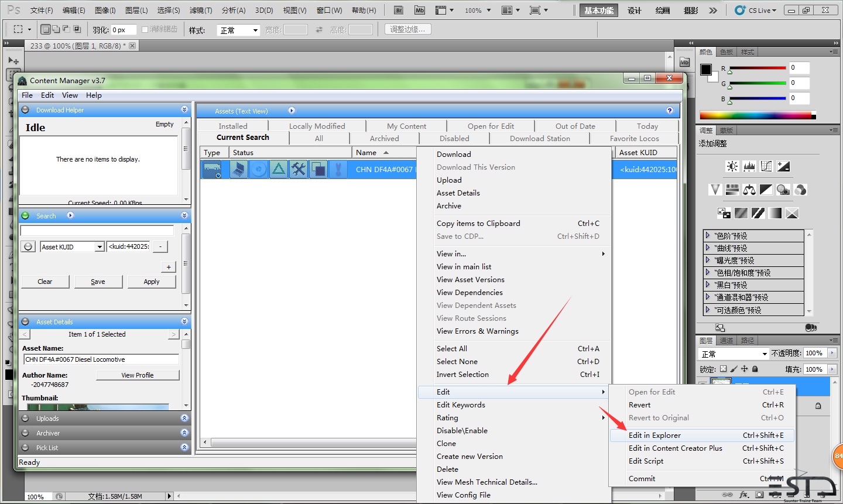Image resolution: width=843 pixels, height=504 pixels.
Task: Open the Asset KUID filter dropdown
Action: [100, 247]
